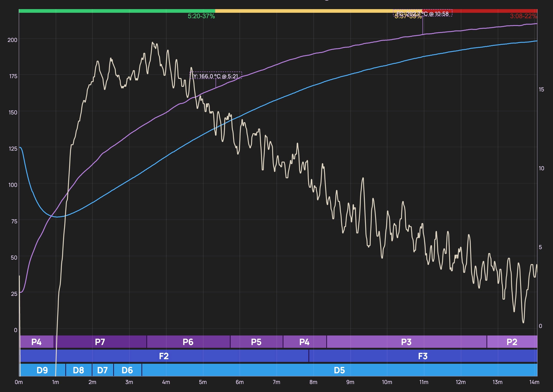The height and width of the screenshot is (392, 553).
Task: Click the '10m' time axis label
Action: [387, 382]
